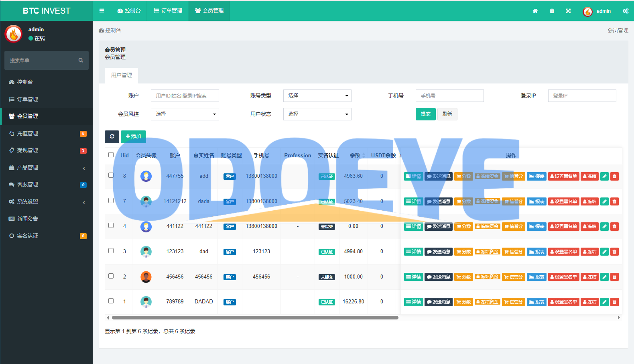This screenshot has width=634, height=364.
Task: Click the horizontal table scrollbar
Action: click(255, 317)
